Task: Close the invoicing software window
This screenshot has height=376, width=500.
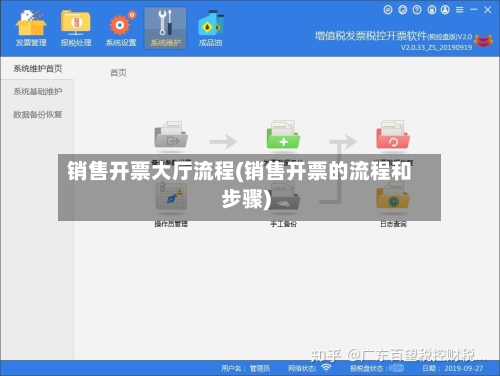Action: pos(488,10)
